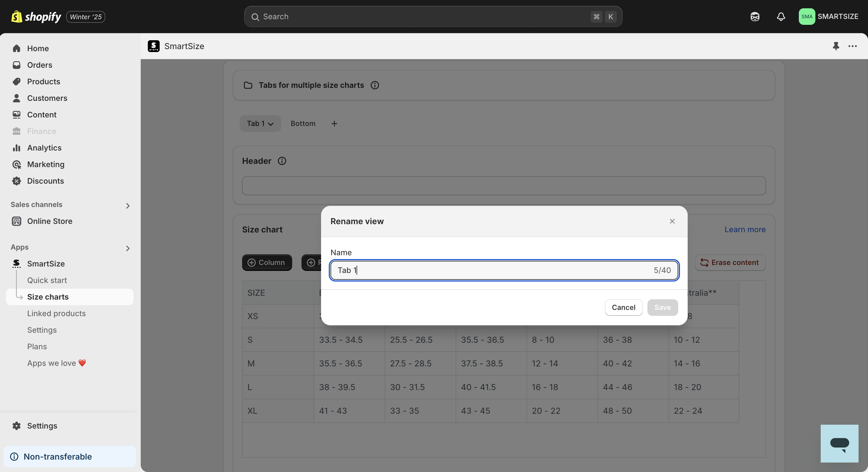Click the Content icon in sidebar
This screenshot has width=868, height=472.
pos(17,115)
